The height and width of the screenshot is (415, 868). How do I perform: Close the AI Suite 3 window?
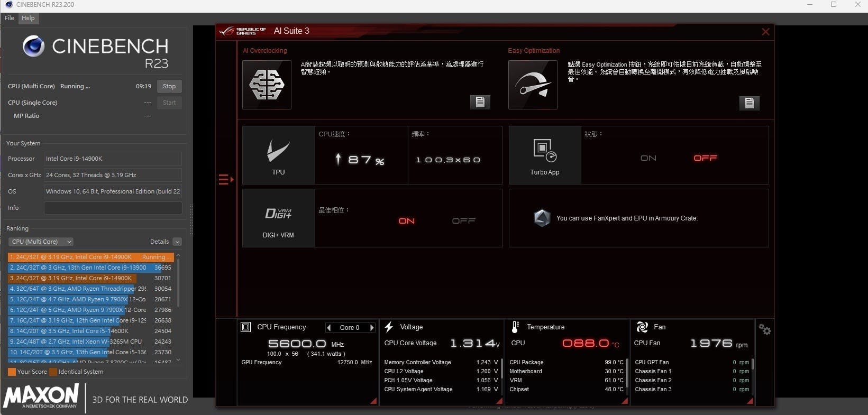[765, 32]
